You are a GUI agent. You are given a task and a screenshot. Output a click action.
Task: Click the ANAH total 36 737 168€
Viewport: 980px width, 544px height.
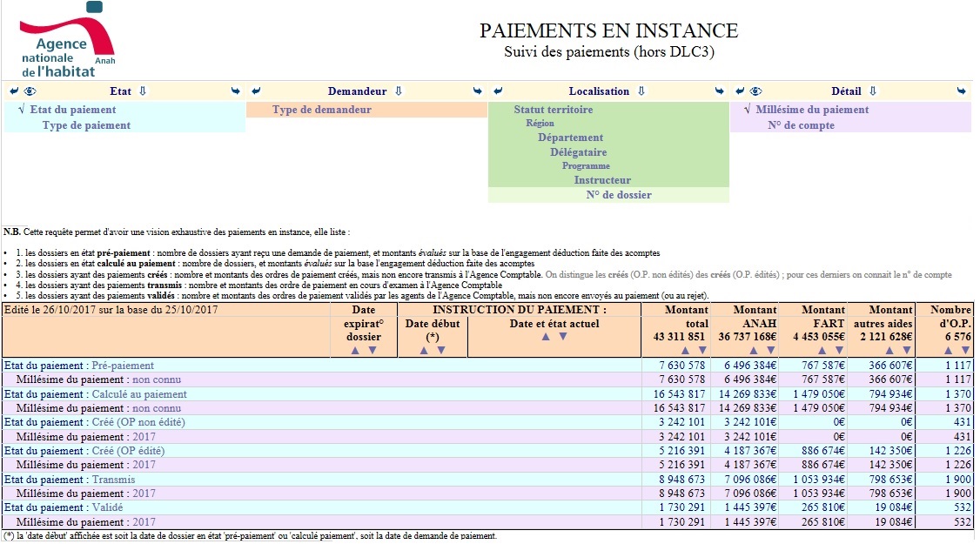pyautogui.click(x=748, y=337)
